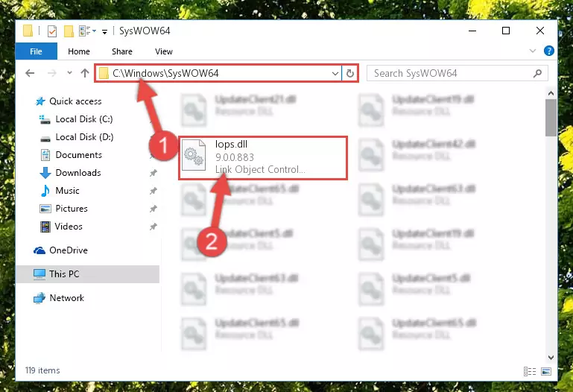Maximize the SysWOW64 window
This screenshot has width=573, height=392.
coord(506,31)
